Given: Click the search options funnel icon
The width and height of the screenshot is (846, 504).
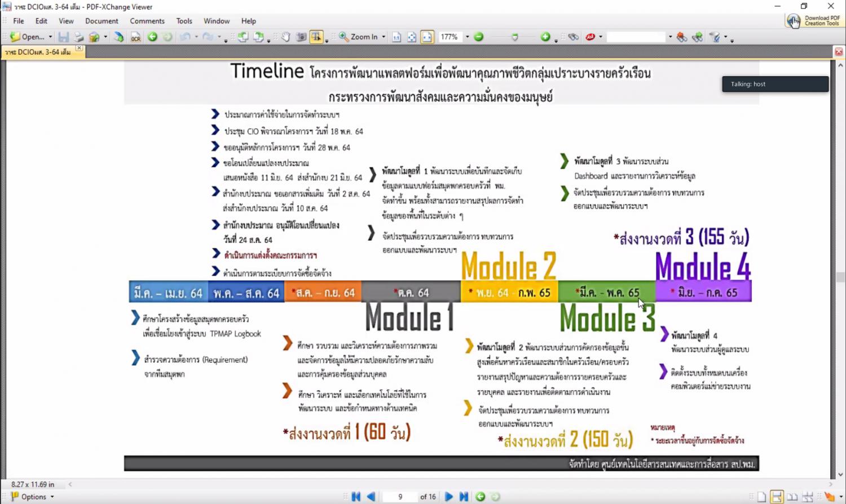Looking at the screenshot, I should tap(715, 37).
